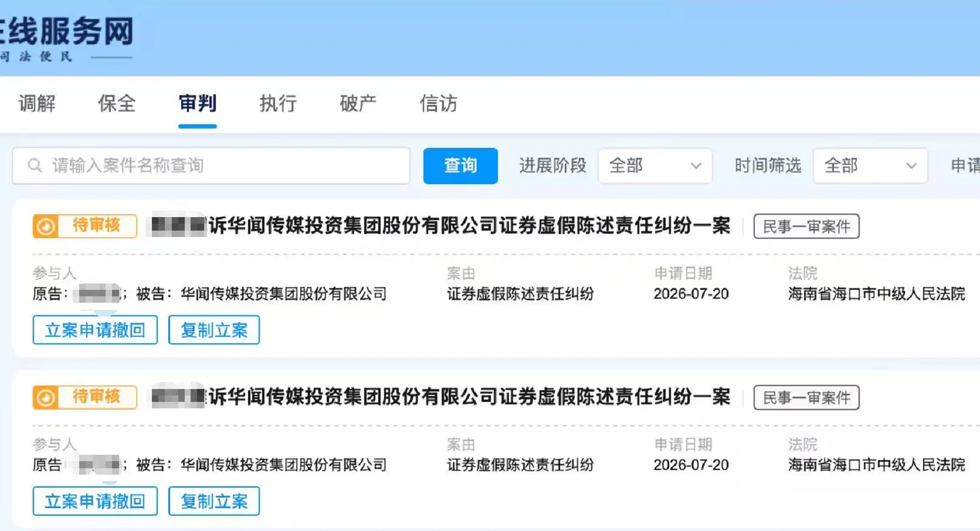Screen dimensions: 980x531
Task: Click the magnifier icon in search box
Action: pyautogui.click(x=35, y=165)
